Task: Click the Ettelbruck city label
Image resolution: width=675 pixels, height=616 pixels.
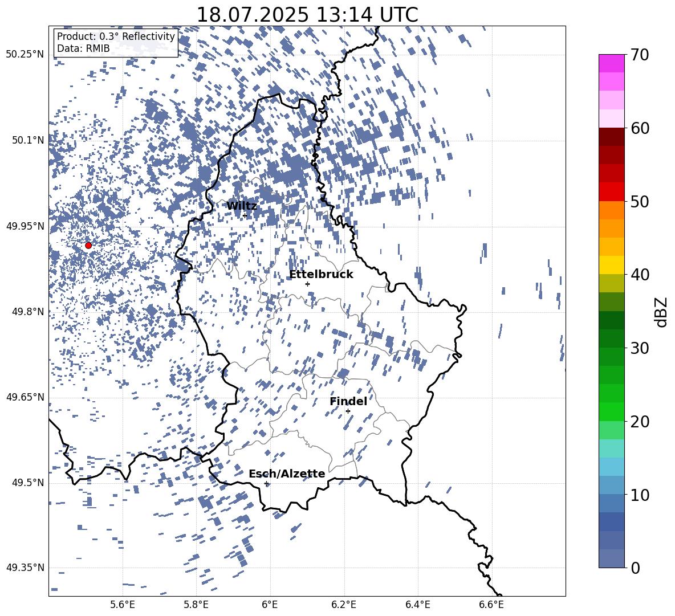Action: [x=321, y=275]
